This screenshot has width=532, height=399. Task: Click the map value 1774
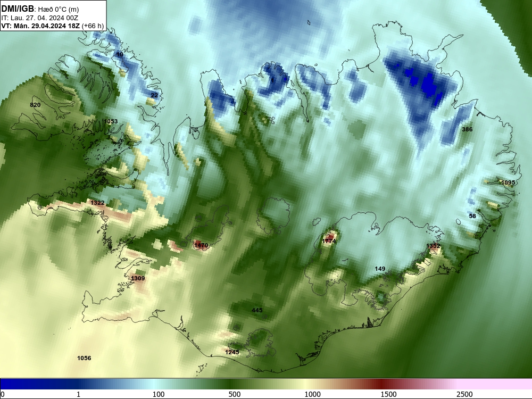(x=329, y=241)
